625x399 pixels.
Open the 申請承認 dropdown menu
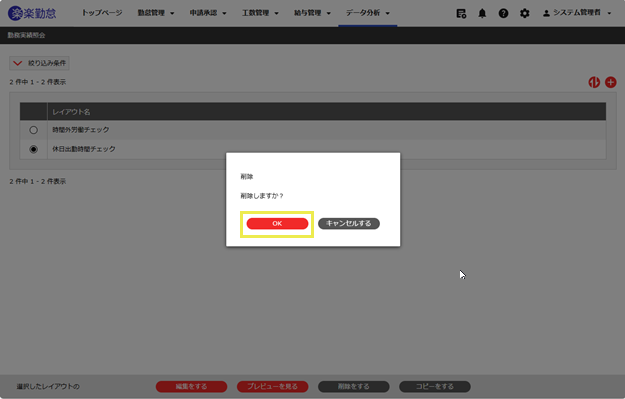tap(208, 13)
